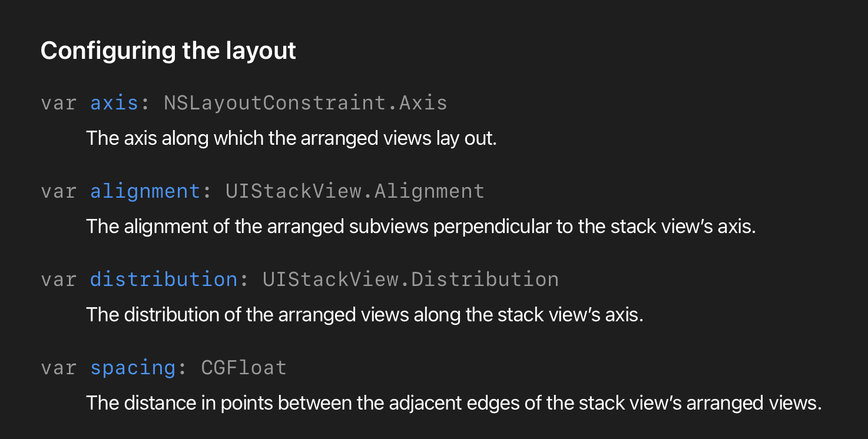Click the var keyword before axis
Screen dimensions: 868x439
(x=59, y=103)
